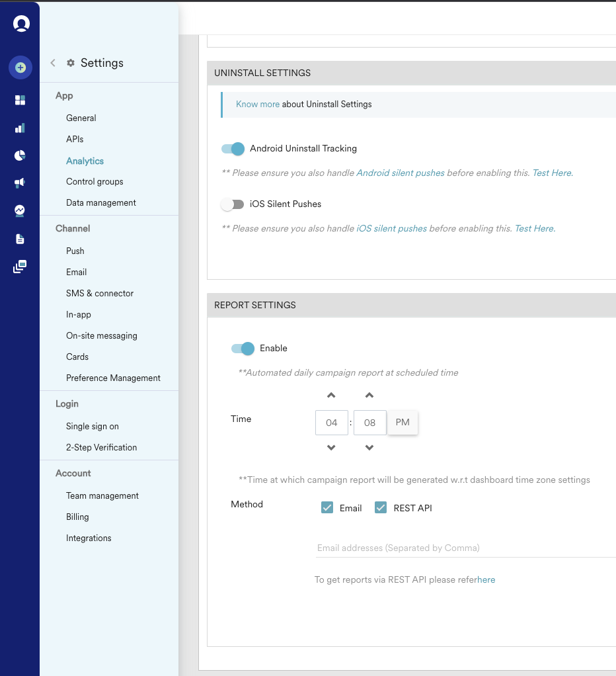Screen dimensions: 616x676
Task: Toggle the PM time period button
Action: pos(403,422)
